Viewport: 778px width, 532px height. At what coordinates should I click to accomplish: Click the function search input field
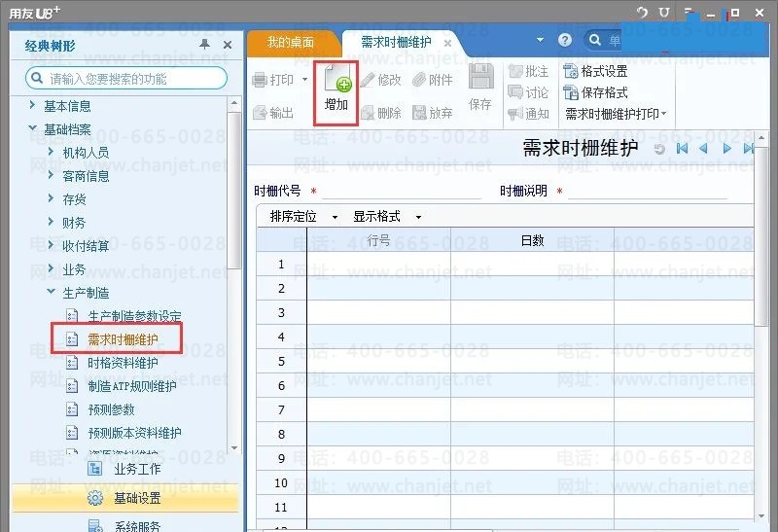tap(126, 79)
